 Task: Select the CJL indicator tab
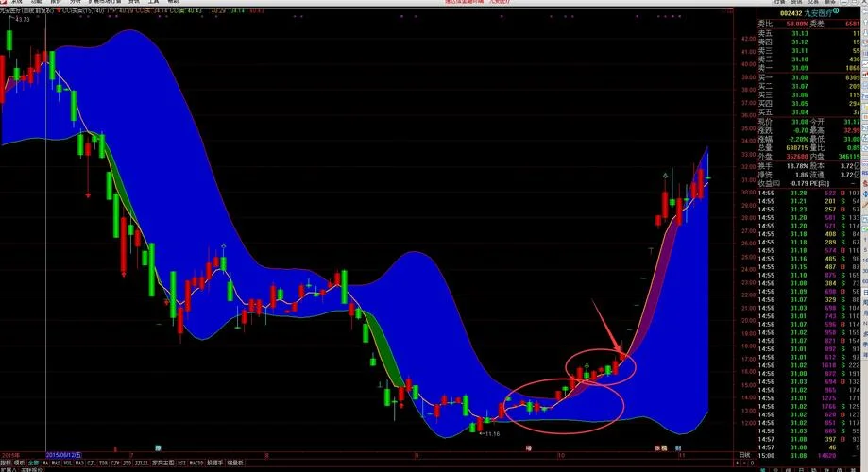(92, 463)
